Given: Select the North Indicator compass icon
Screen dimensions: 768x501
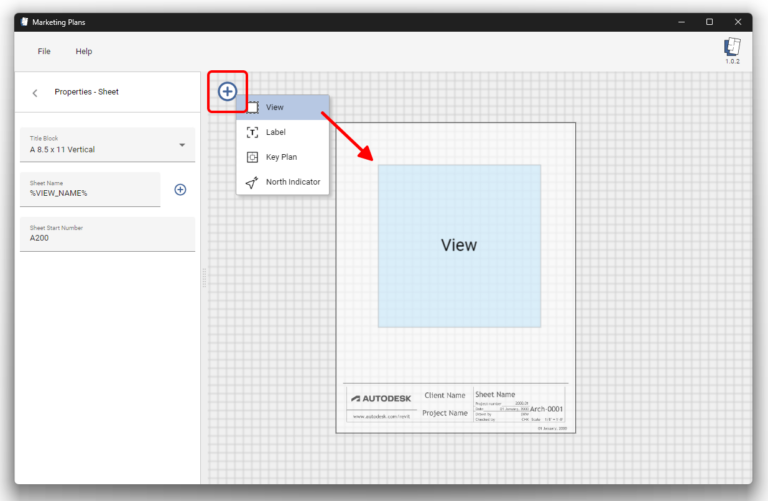Looking at the screenshot, I should [252, 182].
